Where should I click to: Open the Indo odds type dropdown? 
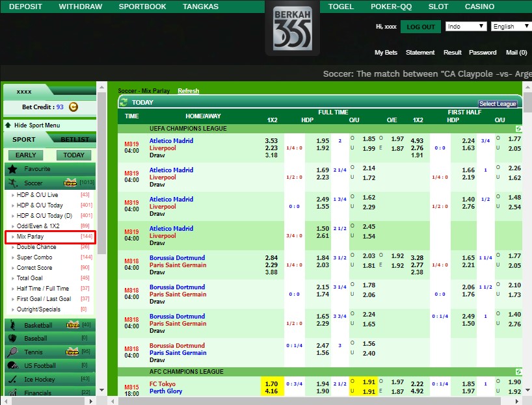[x=466, y=27]
